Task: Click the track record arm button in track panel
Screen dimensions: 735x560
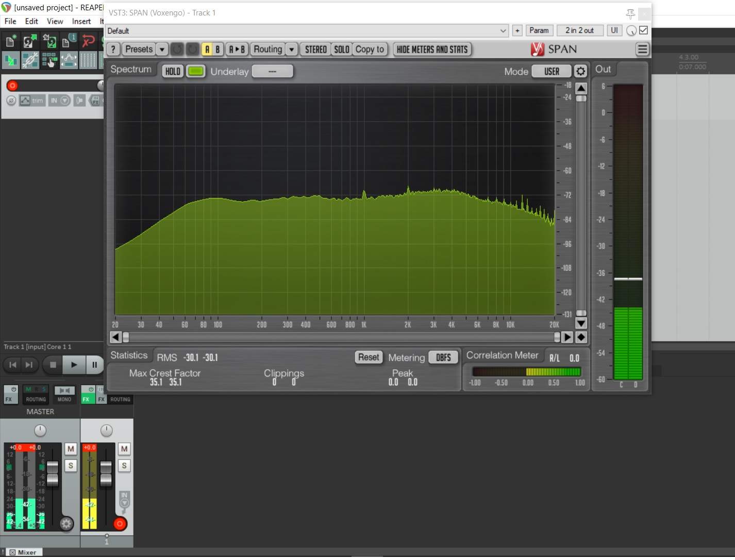Action: [12, 86]
